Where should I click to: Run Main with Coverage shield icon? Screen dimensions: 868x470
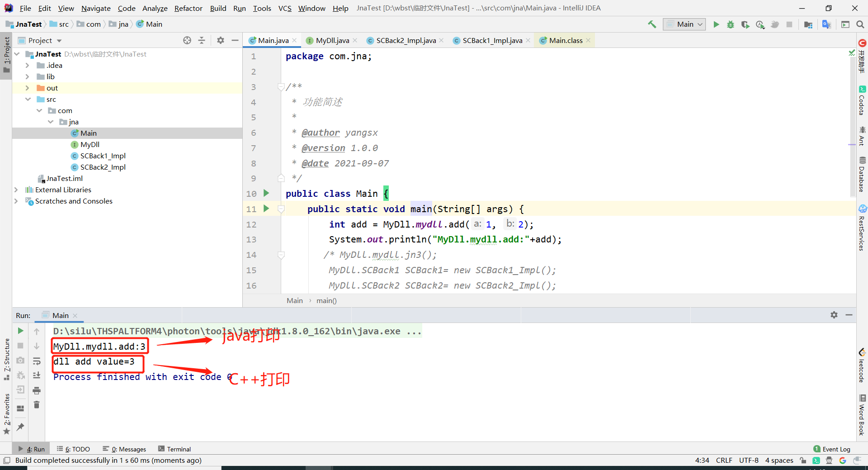tap(745, 24)
